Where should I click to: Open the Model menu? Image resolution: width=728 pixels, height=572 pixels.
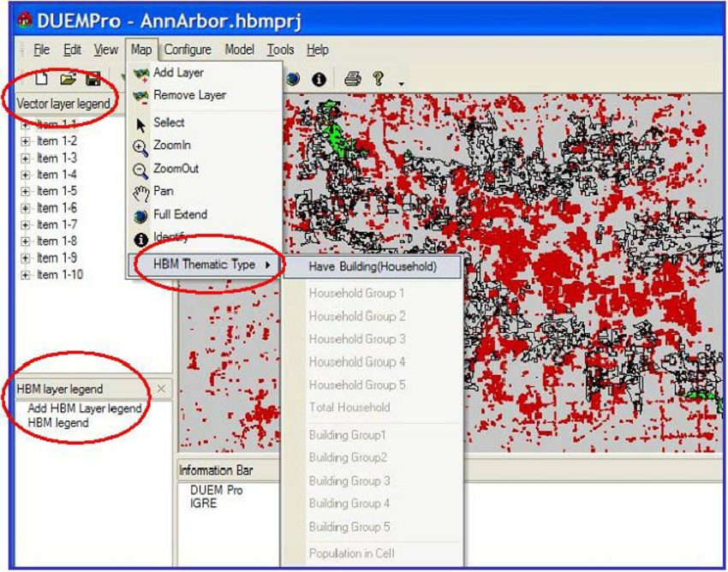[x=239, y=50]
